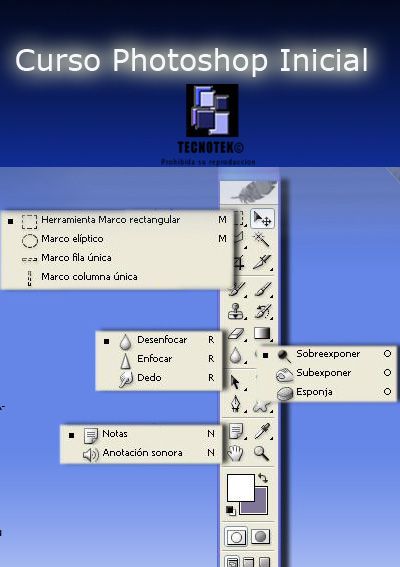Select the Magic Wand tool
The height and width of the screenshot is (567, 400).
click(261, 239)
